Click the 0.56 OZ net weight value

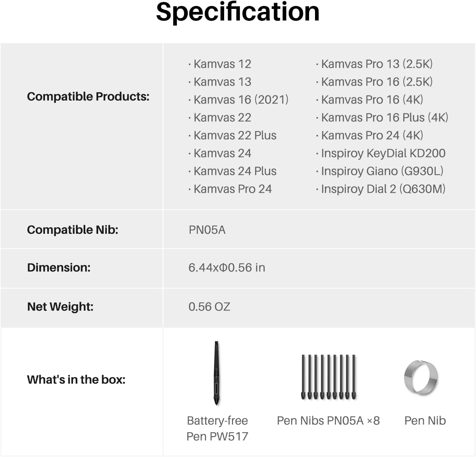tap(209, 307)
